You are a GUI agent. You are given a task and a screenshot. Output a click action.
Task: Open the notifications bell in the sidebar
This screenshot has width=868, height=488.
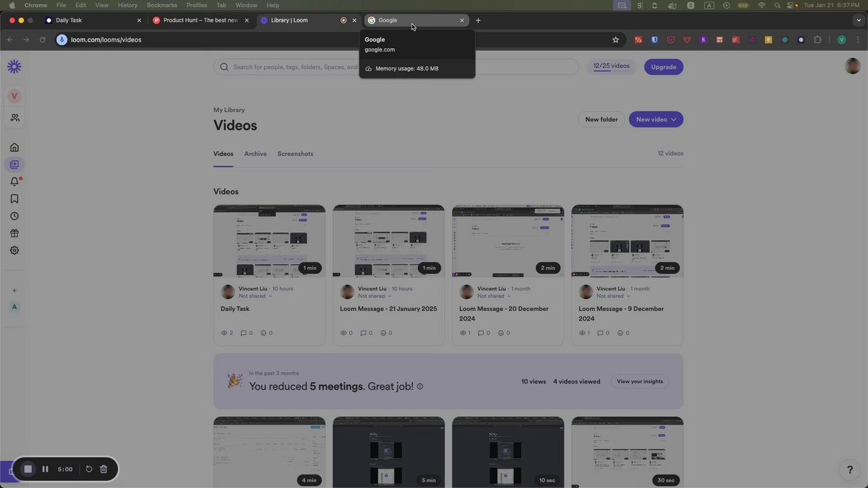tap(14, 182)
